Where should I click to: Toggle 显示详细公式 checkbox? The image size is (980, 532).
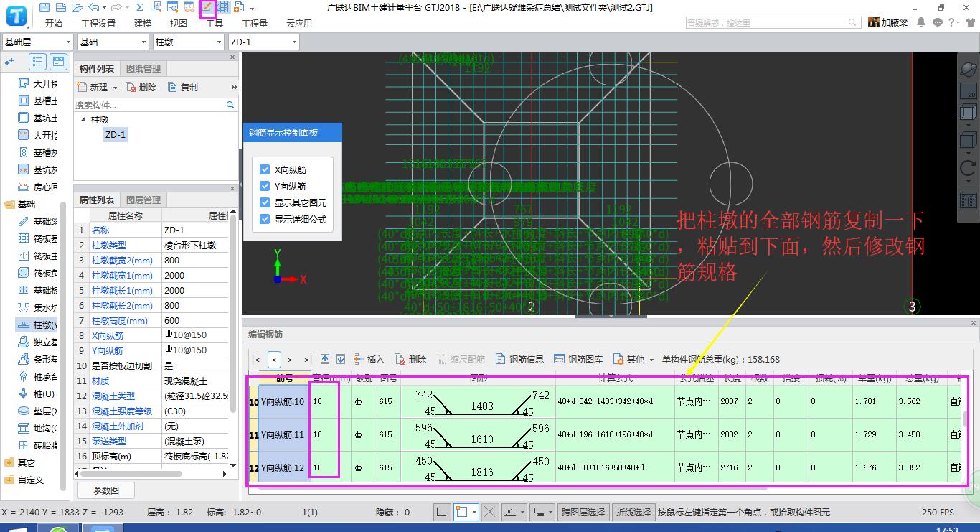(x=265, y=220)
